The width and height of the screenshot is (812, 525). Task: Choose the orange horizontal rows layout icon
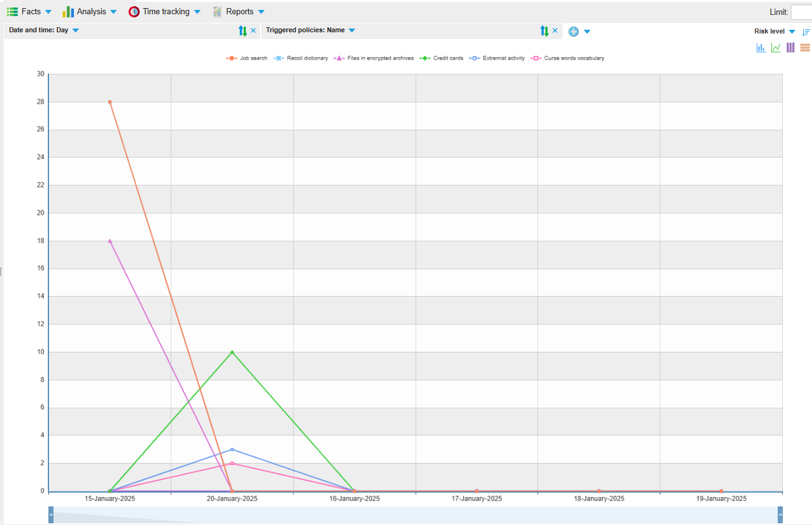pos(805,48)
